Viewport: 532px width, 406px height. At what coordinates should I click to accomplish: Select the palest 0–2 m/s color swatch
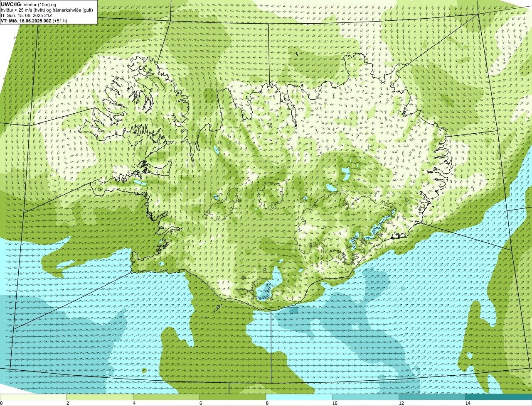(x=33, y=397)
